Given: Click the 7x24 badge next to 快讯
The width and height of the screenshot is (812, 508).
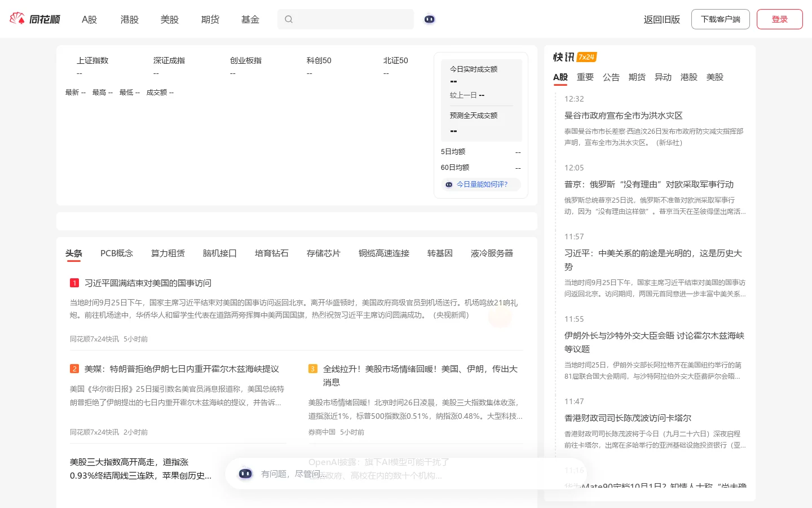Looking at the screenshot, I should 586,57.
